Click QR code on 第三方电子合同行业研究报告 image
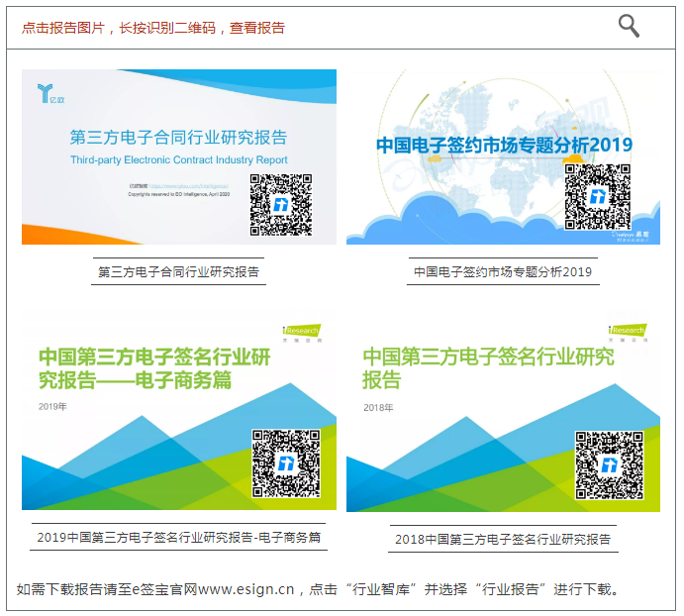This screenshot has width=684, height=616. tap(281, 204)
